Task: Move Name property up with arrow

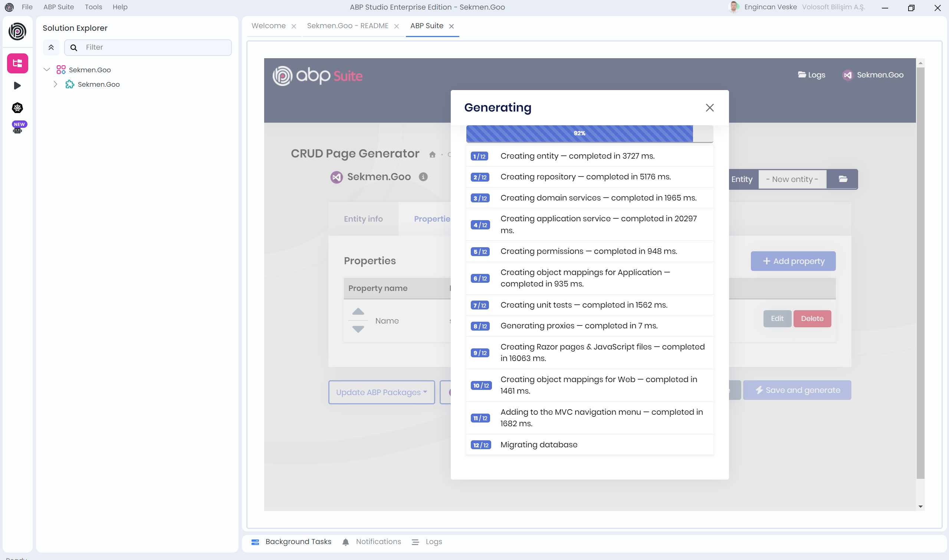Action: [x=358, y=312]
